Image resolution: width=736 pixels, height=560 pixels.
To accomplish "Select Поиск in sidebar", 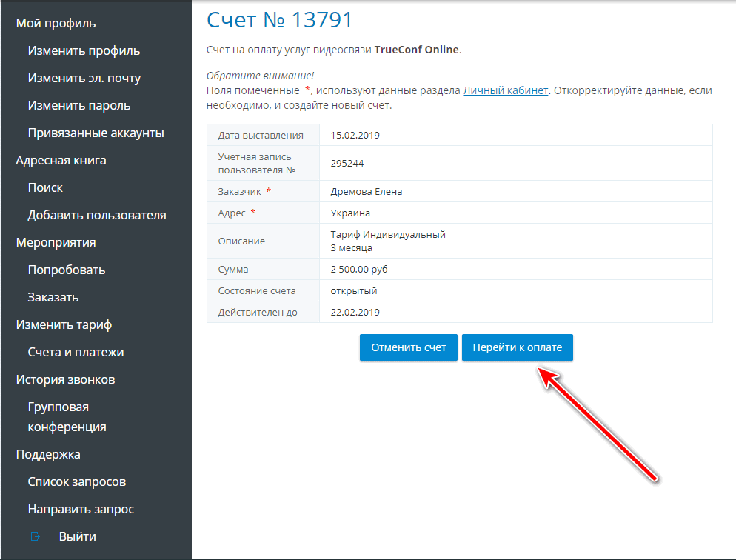I will pos(45,187).
